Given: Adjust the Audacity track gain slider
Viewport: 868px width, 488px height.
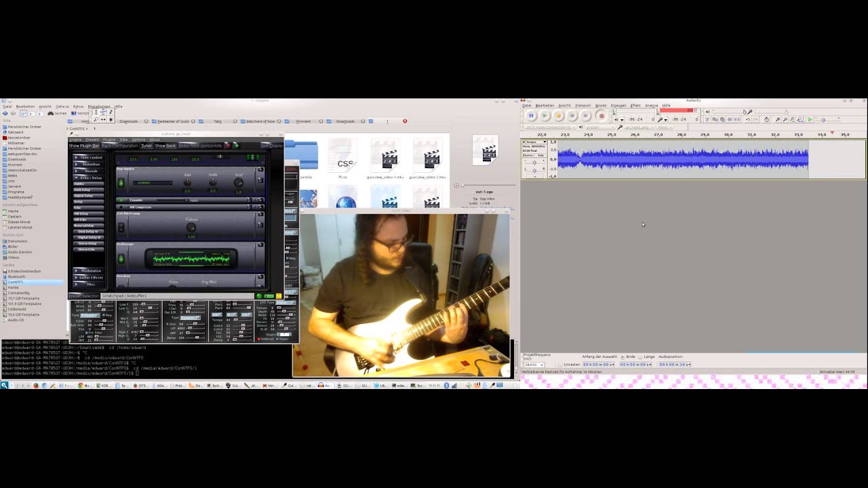Looking at the screenshot, I should [x=534, y=162].
